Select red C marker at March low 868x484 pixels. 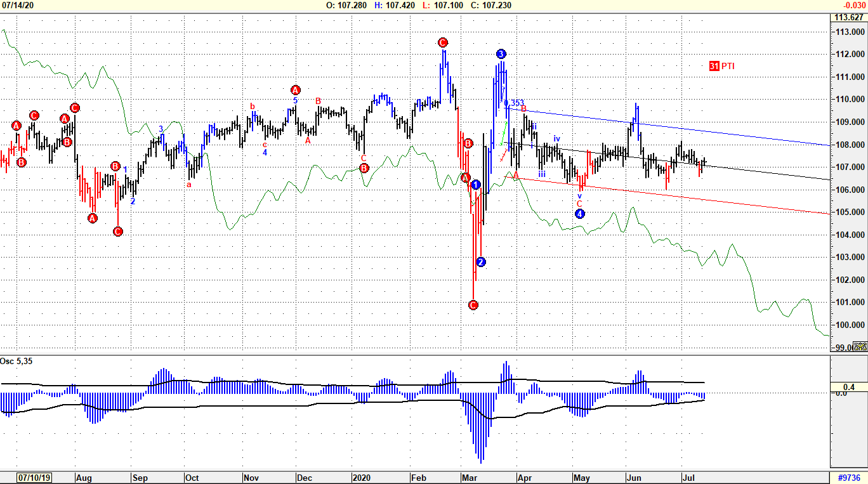(x=473, y=305)
